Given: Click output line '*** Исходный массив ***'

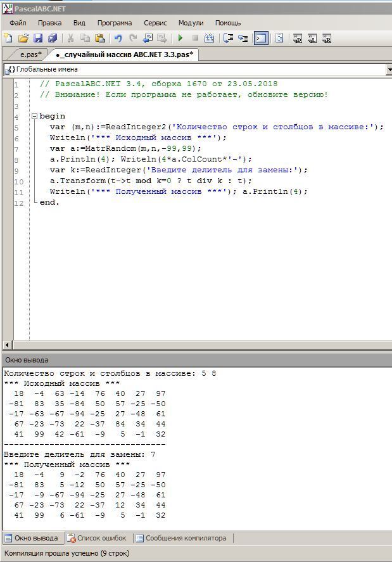Looking at the screenshot, I should pos(61,383).
